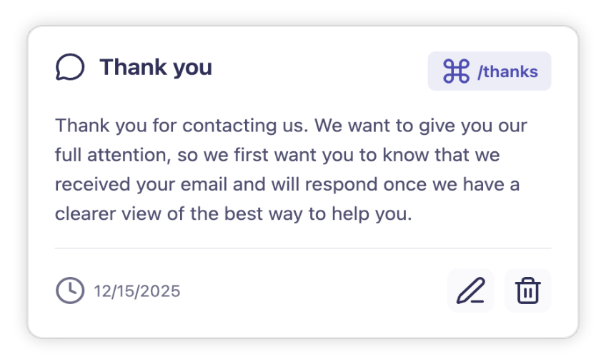Viewport: 606px width, 364px height.
Task: Delete the Thank you reply via trash icon
Action: pos(527,290)
